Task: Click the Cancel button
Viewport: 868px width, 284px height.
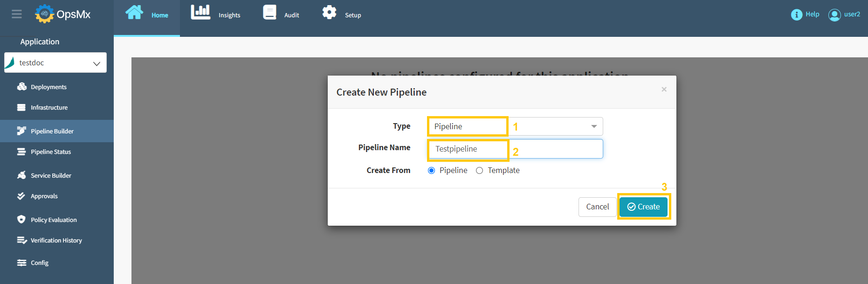Action: coord(597,207)
